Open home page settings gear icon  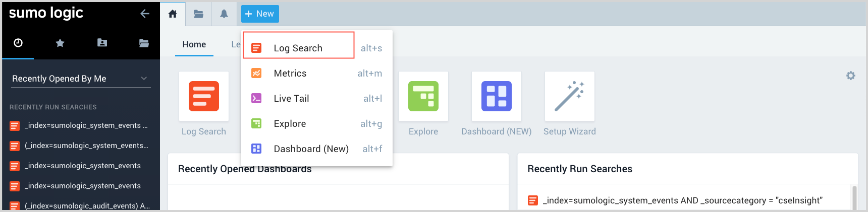(851, 76)
